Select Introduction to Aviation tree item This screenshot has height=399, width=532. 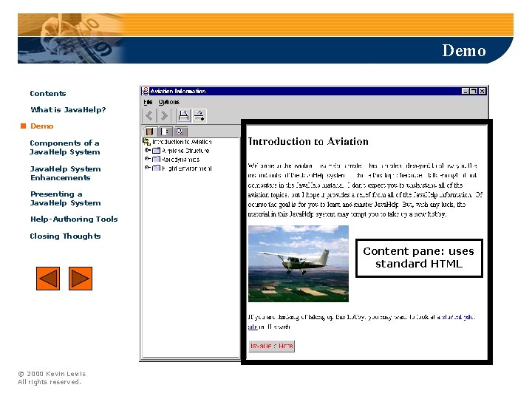click(x=182, y=142)
